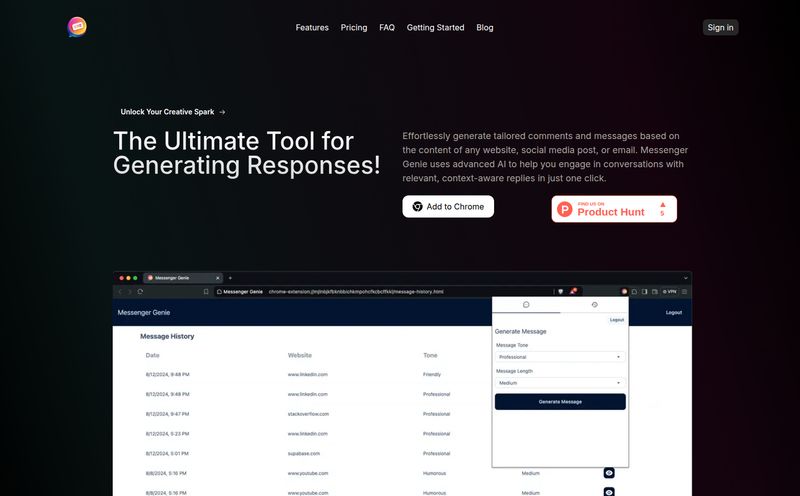This screenshot has height=496, width=800.
Task: Go to the FAQ section
Action: (387, 28)
